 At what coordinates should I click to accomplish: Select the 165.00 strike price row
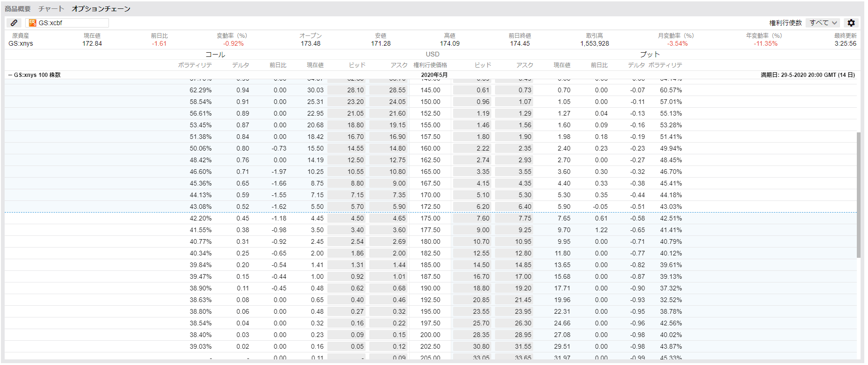point(430,172)
